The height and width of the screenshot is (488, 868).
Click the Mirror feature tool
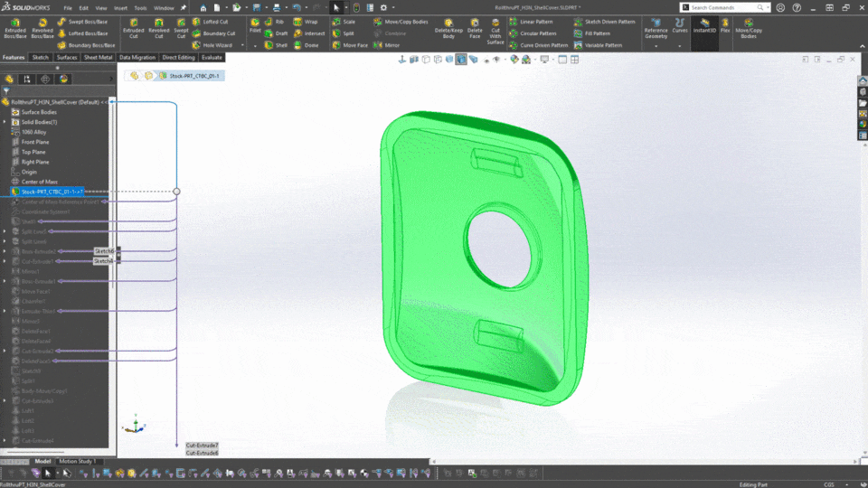(386, 44)
